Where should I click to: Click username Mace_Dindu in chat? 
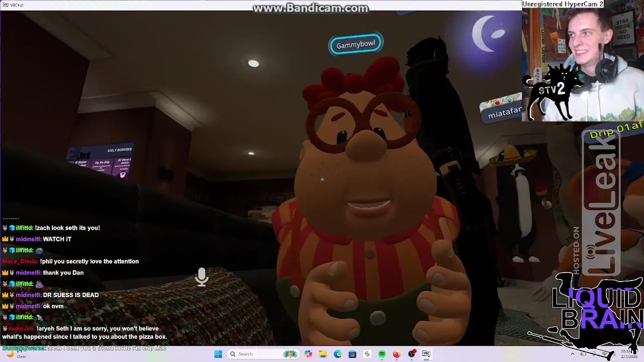[20, 261]
